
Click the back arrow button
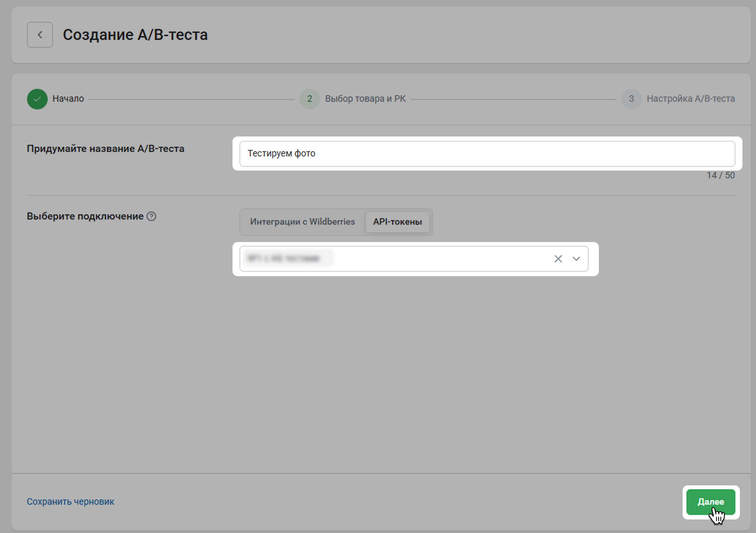pyautogui.click(x=40, y=35)
